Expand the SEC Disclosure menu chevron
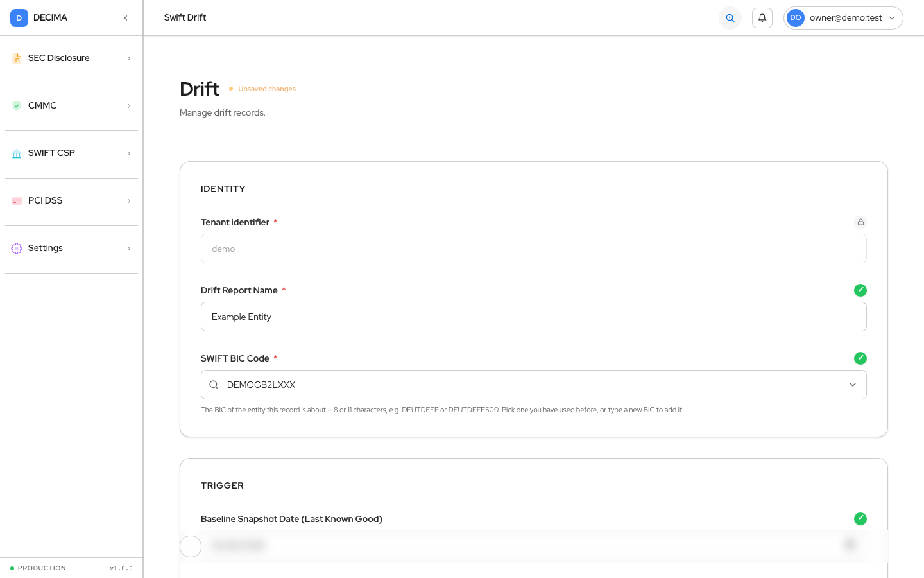 pyautogui.click(x=129, y=58)
